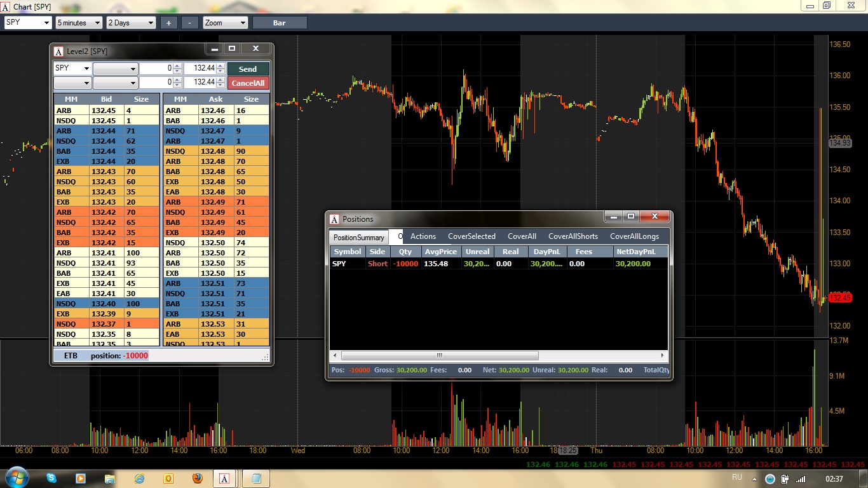
Task: Launch Windows Media Player from taskbar
Action: (x=80, y=478)
